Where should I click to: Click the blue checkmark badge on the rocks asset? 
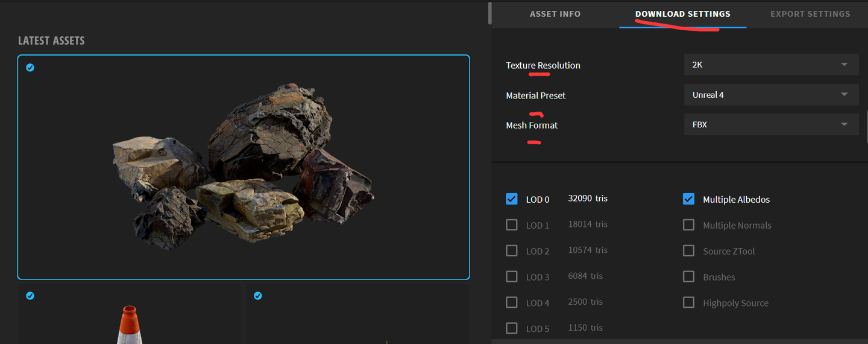tap(30, 68)
